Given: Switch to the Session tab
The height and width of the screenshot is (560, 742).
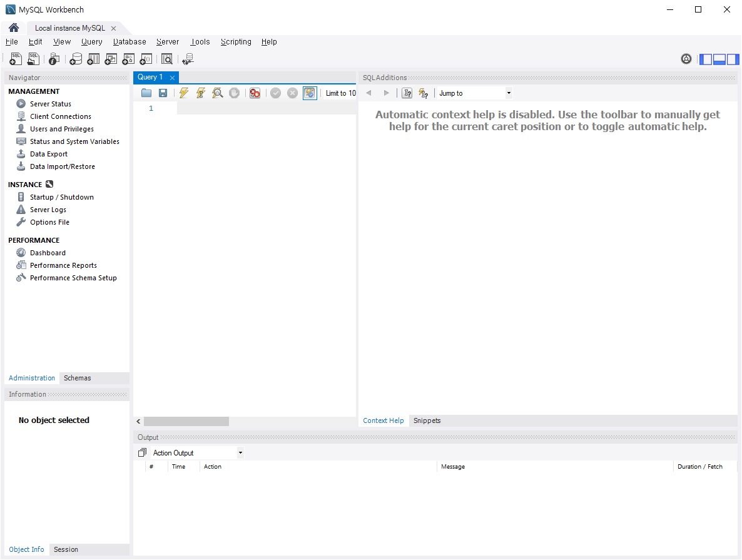Looking at the screenshot, I should point(66,549).
